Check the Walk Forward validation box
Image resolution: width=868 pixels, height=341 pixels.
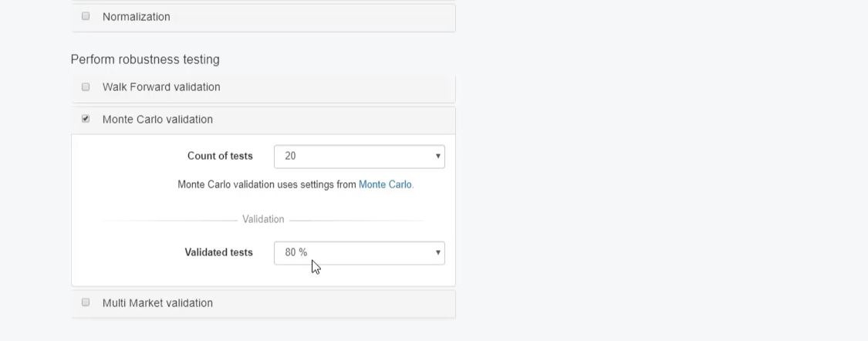click(x=86, y=87)
